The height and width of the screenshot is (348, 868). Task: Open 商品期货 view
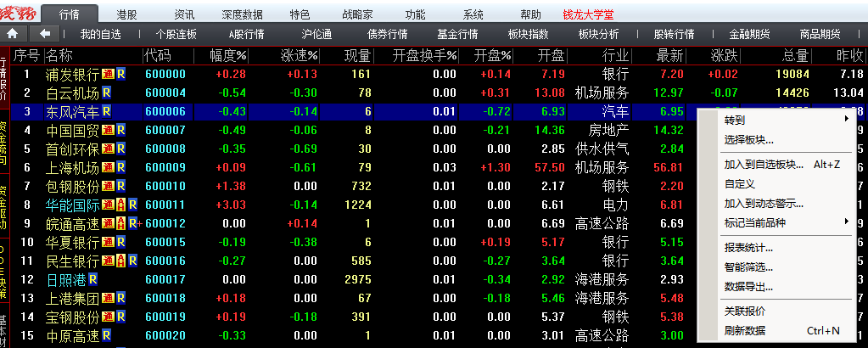coord(820,34)
